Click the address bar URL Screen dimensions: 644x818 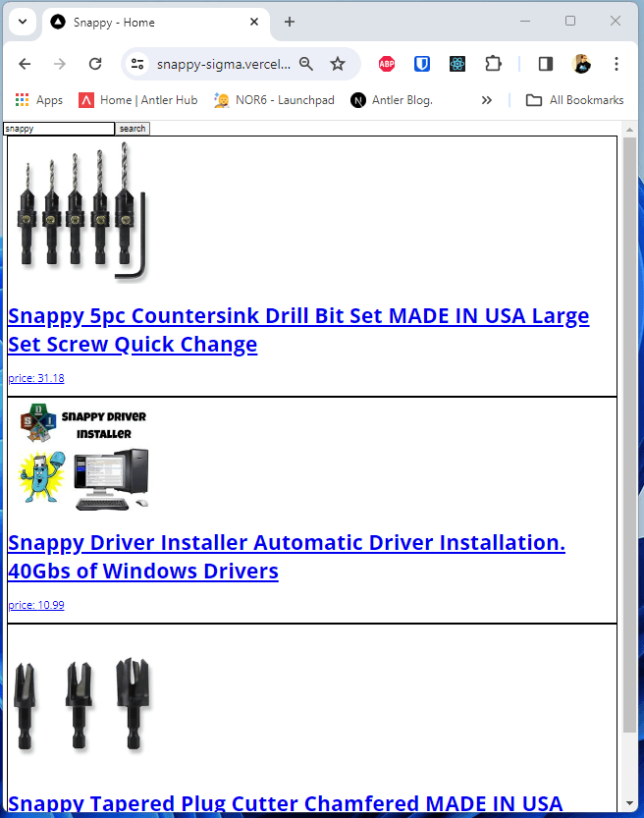(x=224, y=64)
